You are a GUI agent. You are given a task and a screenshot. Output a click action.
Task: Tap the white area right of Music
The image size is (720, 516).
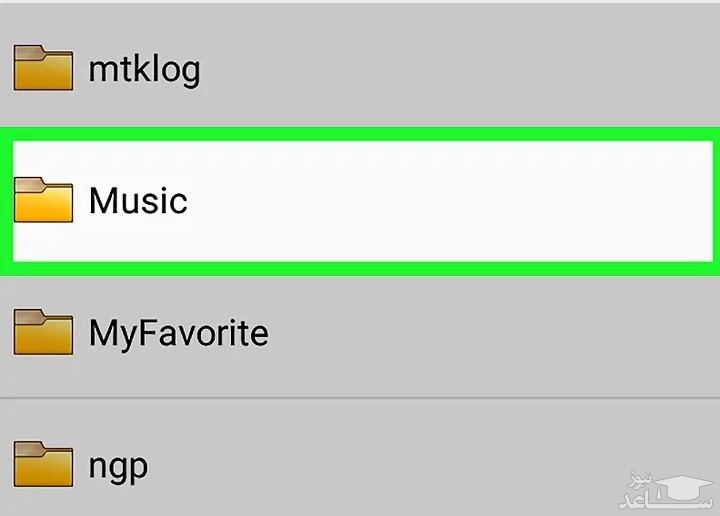500,200
